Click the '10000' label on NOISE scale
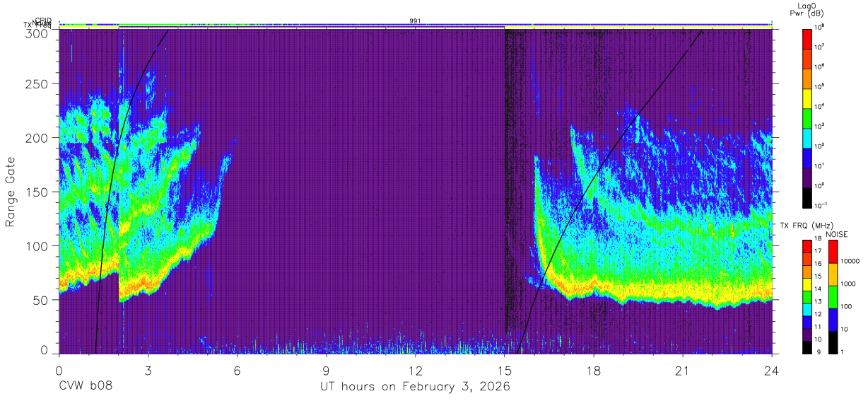Viewport: 868px width, 401px height. [850, 261]
